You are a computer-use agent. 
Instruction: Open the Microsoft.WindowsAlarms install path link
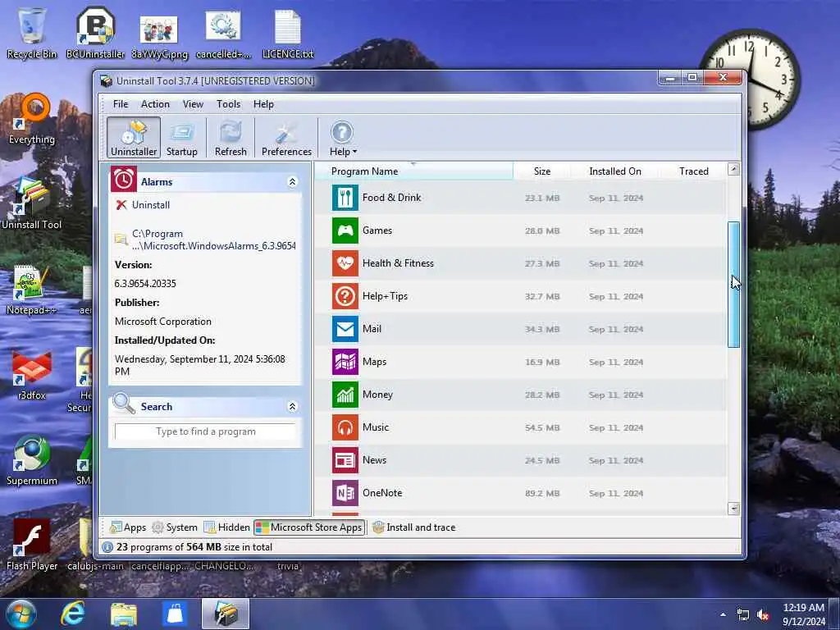pyautogui.click(x=214, y=240)
